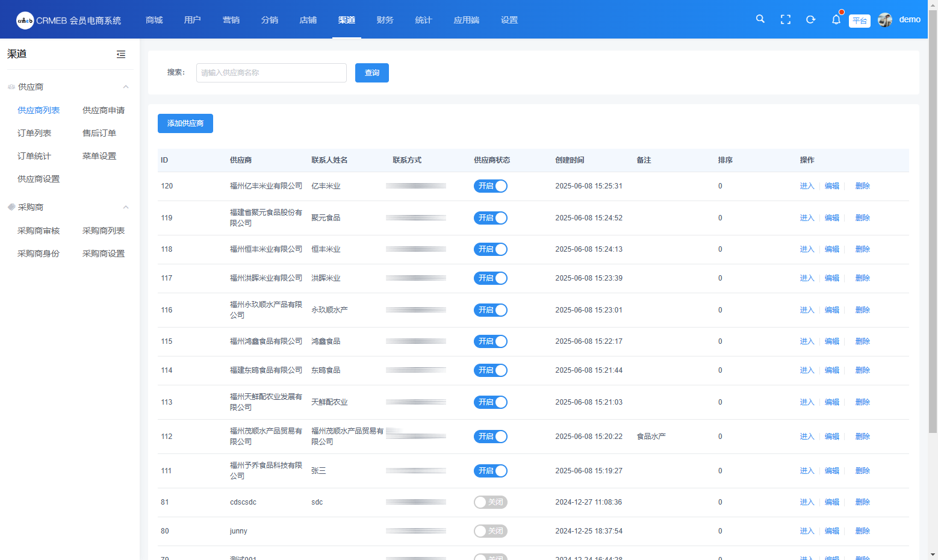
Task: Click the vertical page scrollbar
Action: point(933,241)
